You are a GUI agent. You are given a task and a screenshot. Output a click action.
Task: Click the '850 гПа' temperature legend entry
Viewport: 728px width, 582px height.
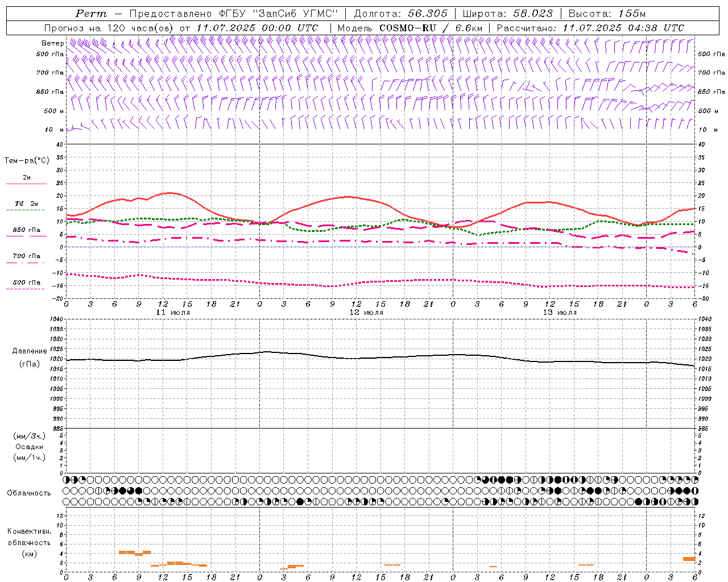click(x=27, y=230)
